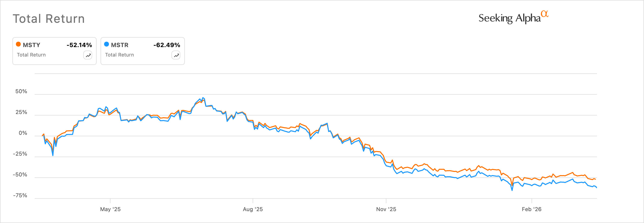Click the 50% y-axis label
Viewport: 644px width, 223px height.
pyautogui.click(x=21, y=91)
